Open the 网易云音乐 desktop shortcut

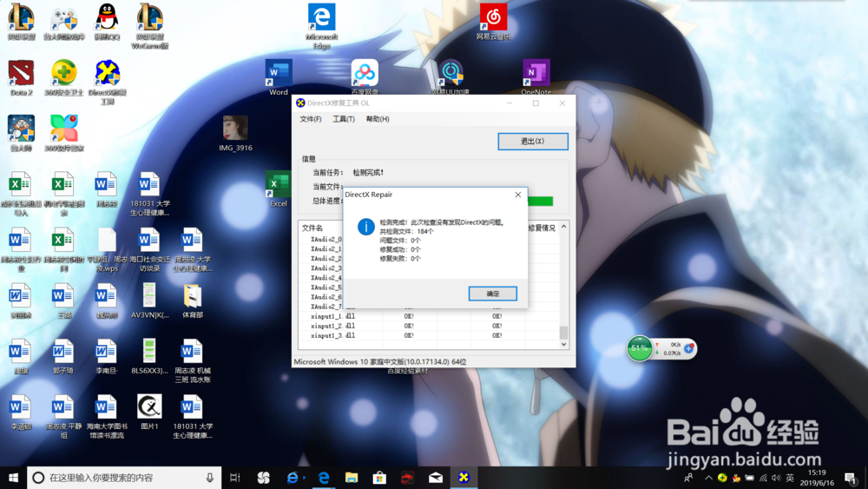point(493,23)
